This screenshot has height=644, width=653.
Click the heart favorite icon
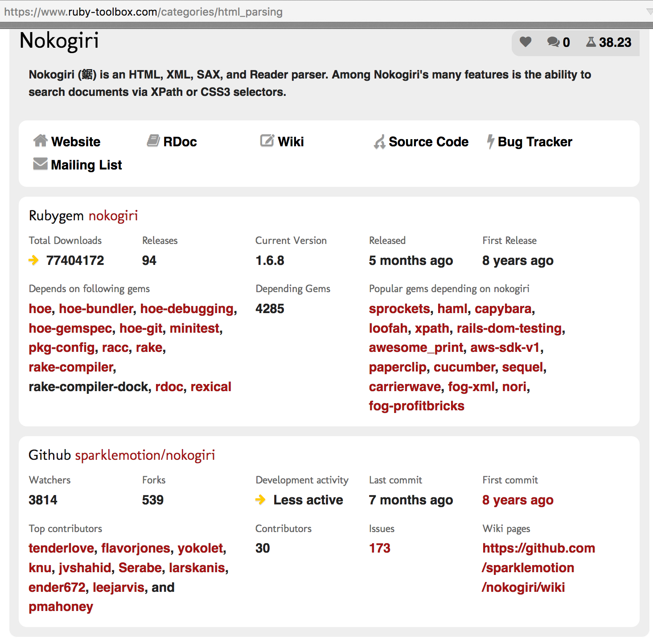[526, 41]
